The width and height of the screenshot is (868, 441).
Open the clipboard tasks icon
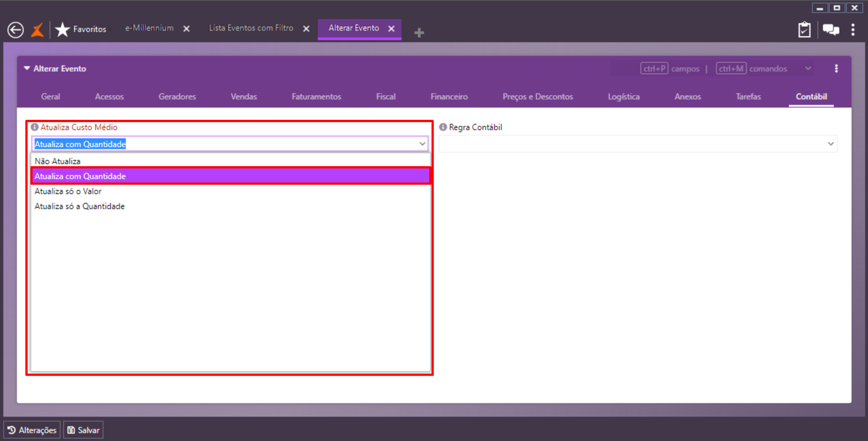[x=804, y=30]
